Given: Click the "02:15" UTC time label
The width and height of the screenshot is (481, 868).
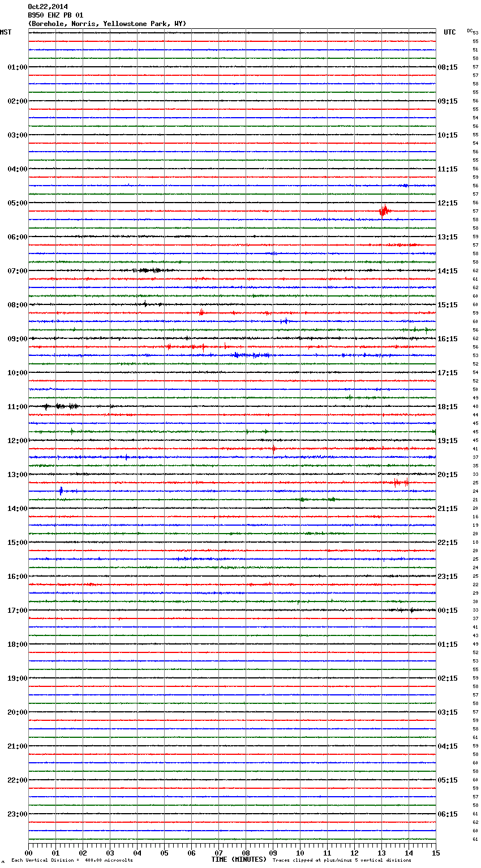Looking at the screenshot, I should (x=448, y=678).
